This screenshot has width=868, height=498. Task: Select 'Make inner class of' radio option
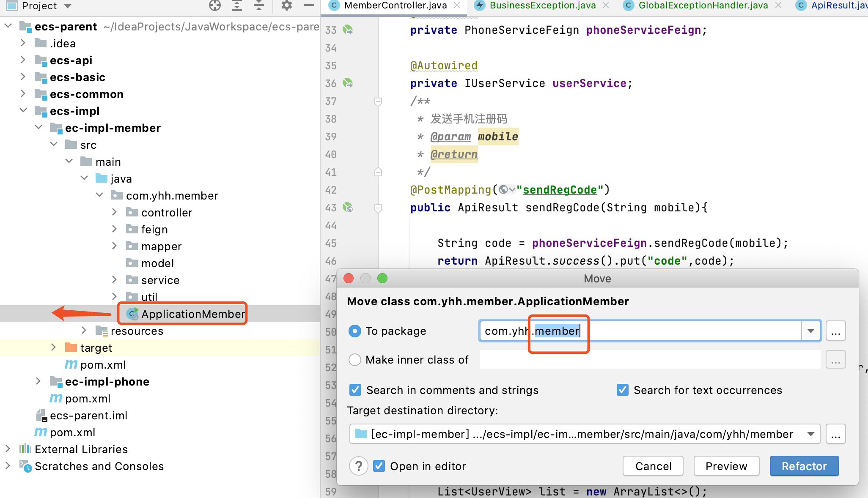354,360
